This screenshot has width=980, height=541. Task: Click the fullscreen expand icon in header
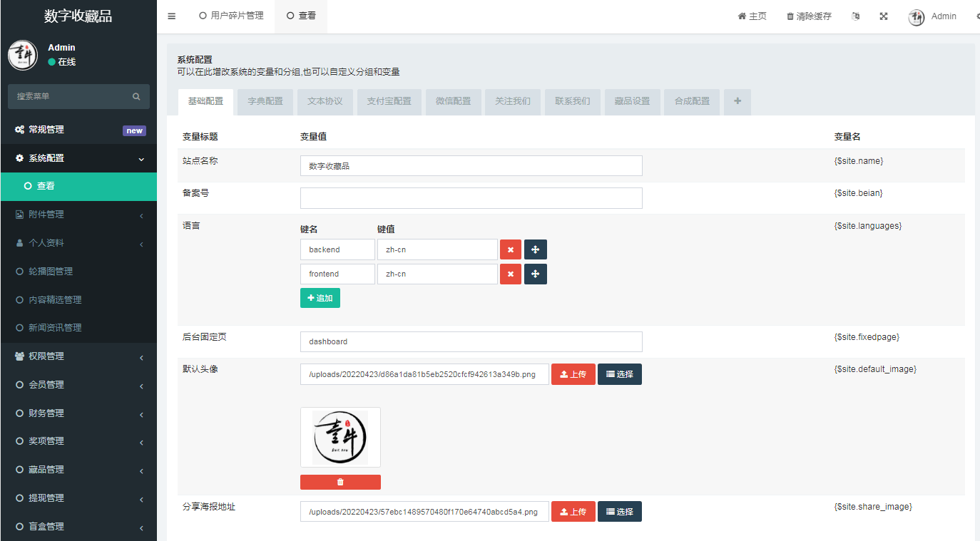click(883, 16)
